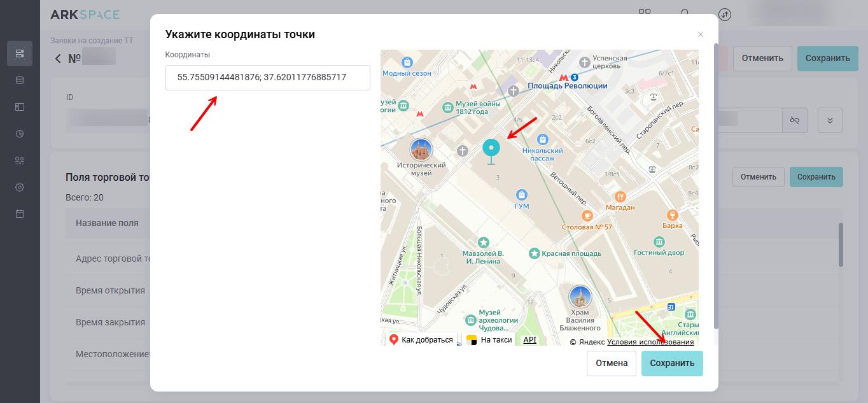
Task: Open the calendar sidebar icon
Action: 20,214
